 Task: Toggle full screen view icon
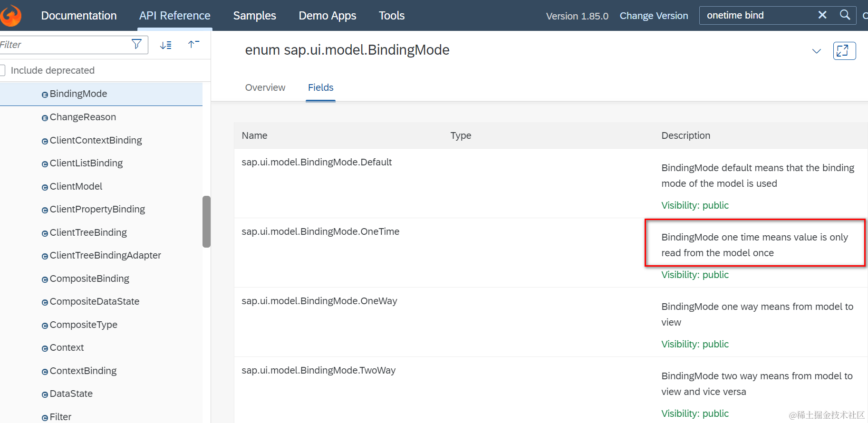point(844,51)
